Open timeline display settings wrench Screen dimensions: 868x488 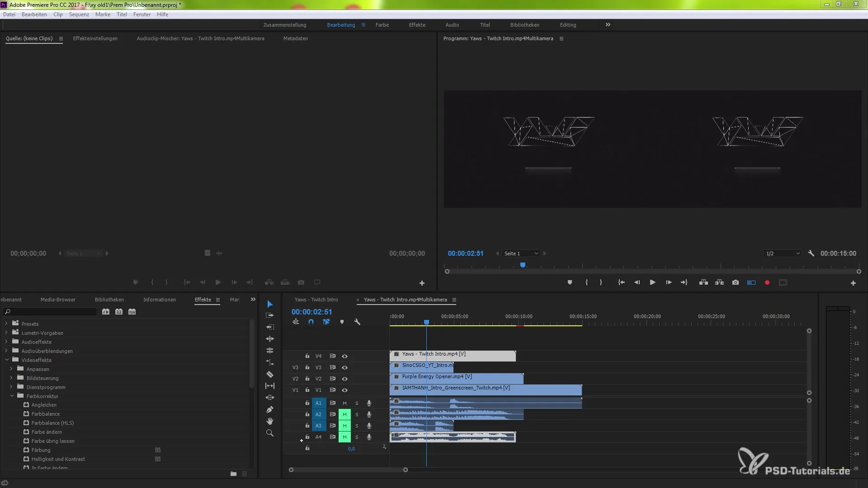tap(357, 322)
